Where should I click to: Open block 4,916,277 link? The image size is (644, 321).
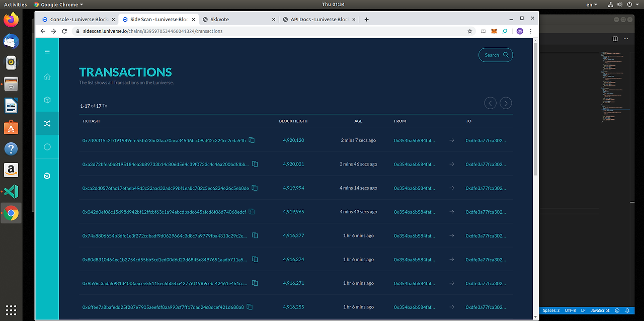[293, 235]
